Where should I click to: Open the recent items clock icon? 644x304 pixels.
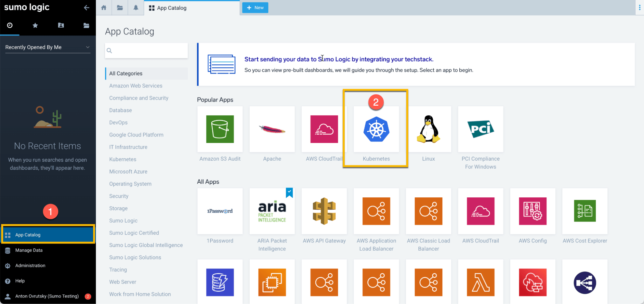tap(10, 25)
